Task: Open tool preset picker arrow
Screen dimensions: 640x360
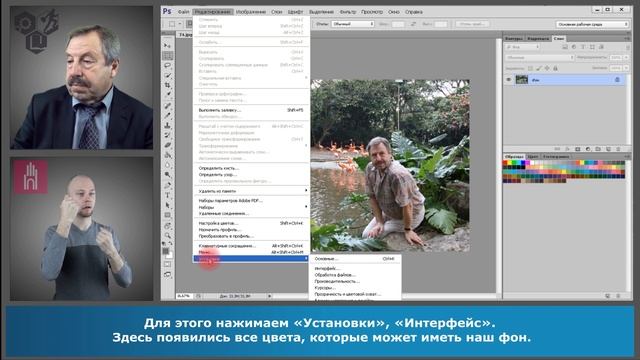Action: coord(179,24)
